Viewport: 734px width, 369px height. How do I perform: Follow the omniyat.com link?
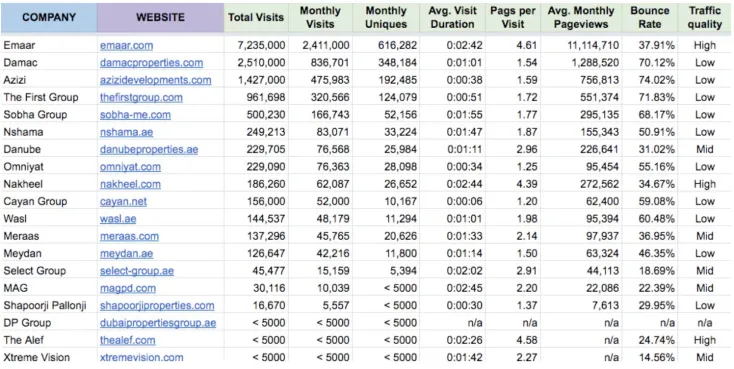(x=130, y=167)
